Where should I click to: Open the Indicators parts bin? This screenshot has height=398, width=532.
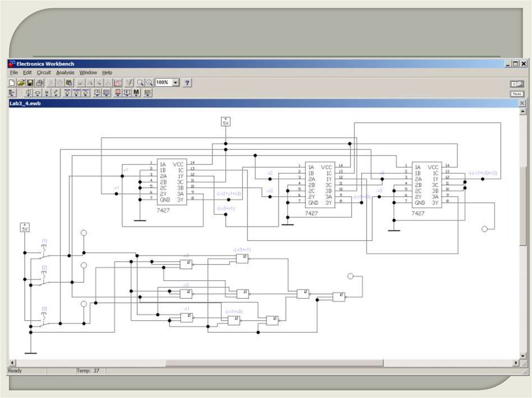point(118,92)
